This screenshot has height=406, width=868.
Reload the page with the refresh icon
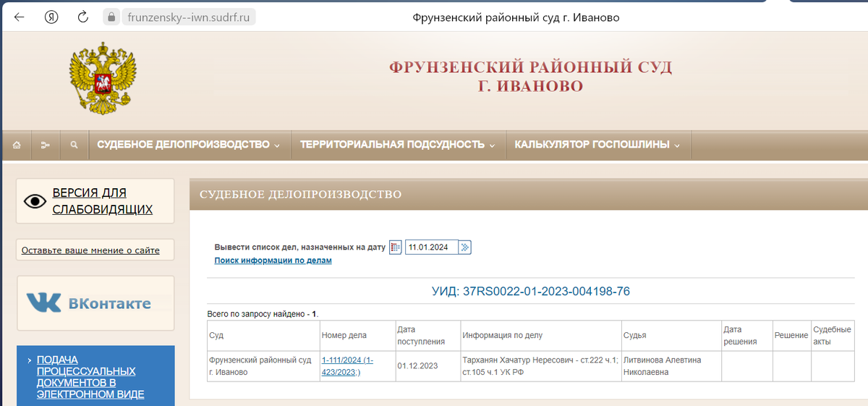click(83, 17)
